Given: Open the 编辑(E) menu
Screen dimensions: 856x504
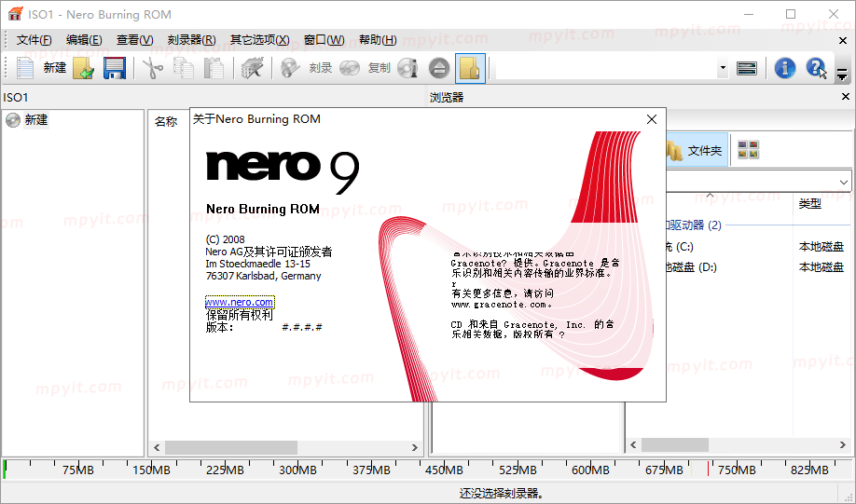Looking at the screenshot, I should pyautogui.click(x=84, y=40).
